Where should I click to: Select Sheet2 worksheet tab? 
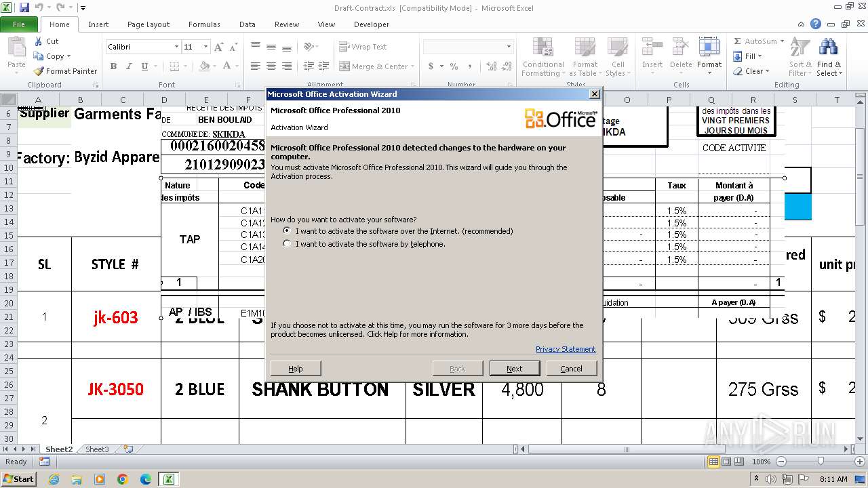[59, 449]
